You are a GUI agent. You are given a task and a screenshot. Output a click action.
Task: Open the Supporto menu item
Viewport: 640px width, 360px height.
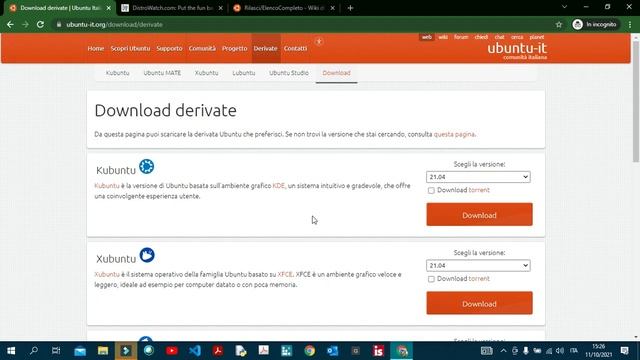(169, 48)
